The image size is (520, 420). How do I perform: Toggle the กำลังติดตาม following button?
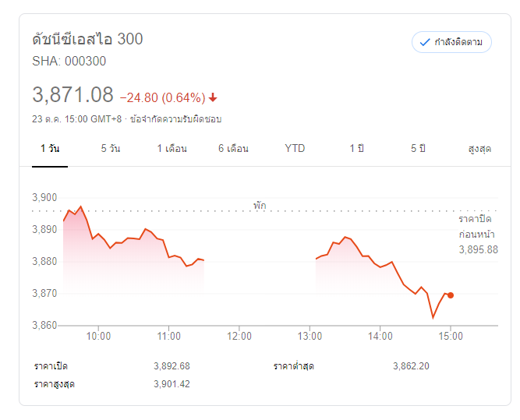tap(452, 42)
